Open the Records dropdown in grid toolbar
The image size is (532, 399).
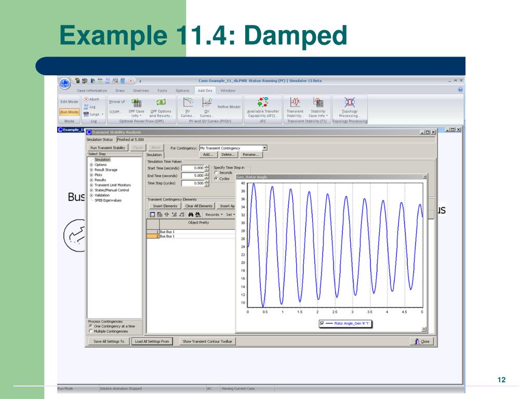point(214,215)
